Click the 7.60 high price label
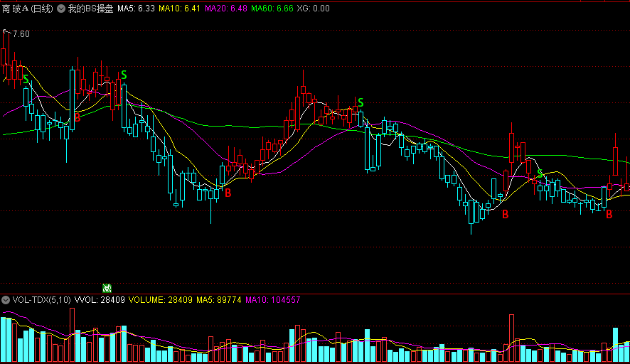Image resolution: width=630 pixels, height=364 pixels. coord(21,34)
